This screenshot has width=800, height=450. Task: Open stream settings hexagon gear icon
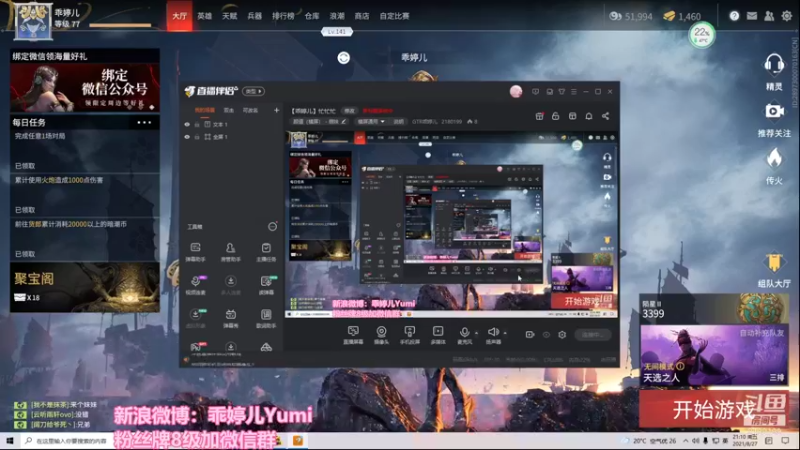coord(562,335)
